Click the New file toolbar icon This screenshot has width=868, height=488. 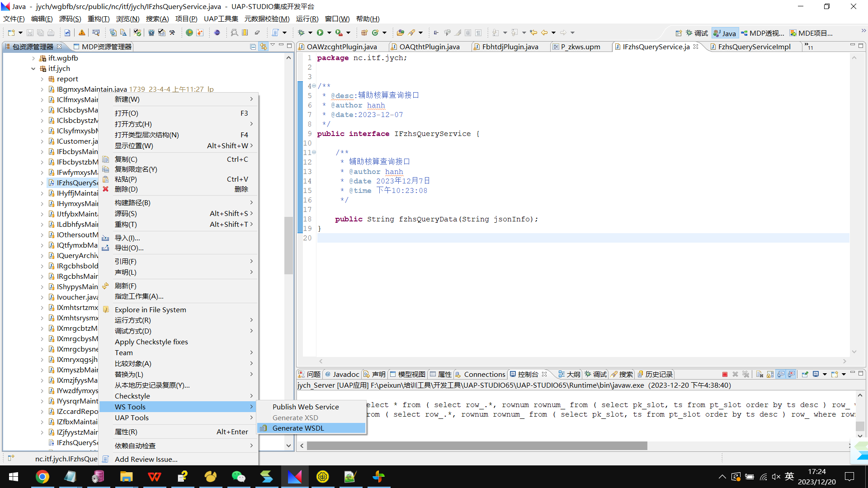coord(11,33)
